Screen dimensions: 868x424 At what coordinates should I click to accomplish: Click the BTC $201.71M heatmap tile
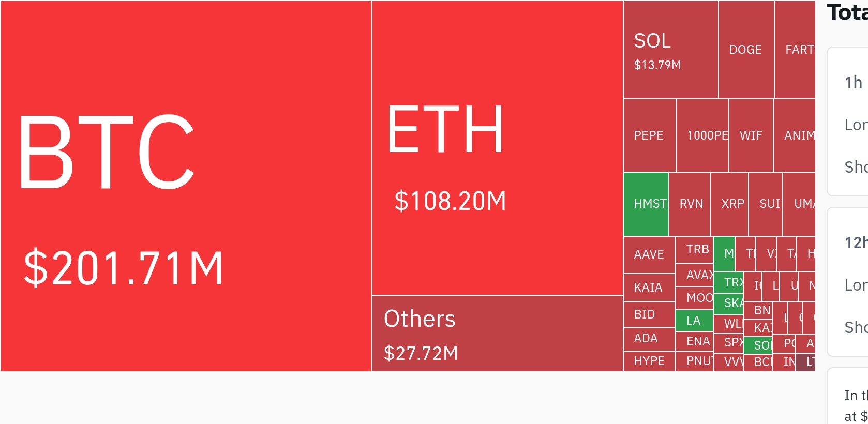(x=186, y=186)
